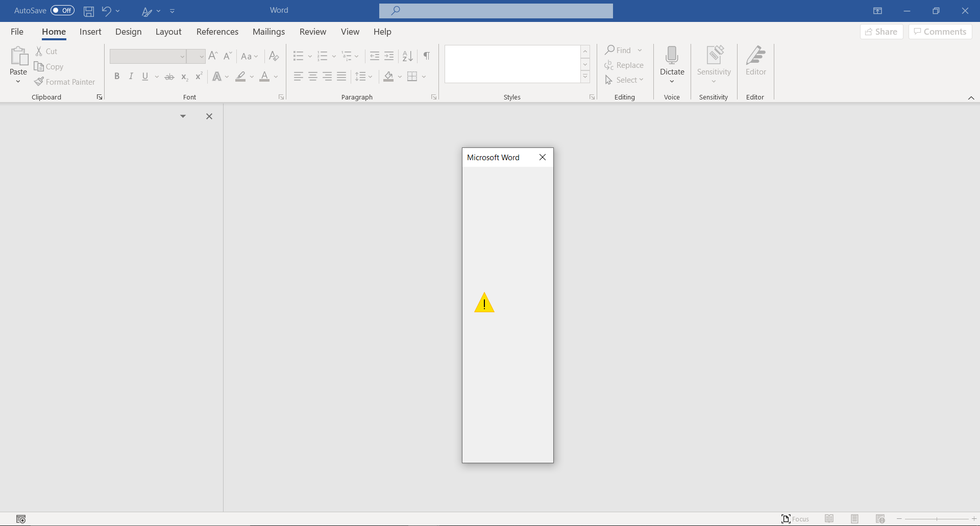Switch to the Design tab
The width and height of the screenshot is (980, 526).
pyautogui.click(x=128, y=32)
